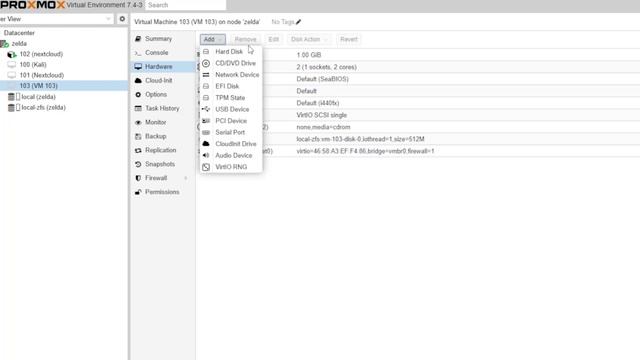Click the Backup floppy icon
640x360 pixels.
[x=138, y=136]
